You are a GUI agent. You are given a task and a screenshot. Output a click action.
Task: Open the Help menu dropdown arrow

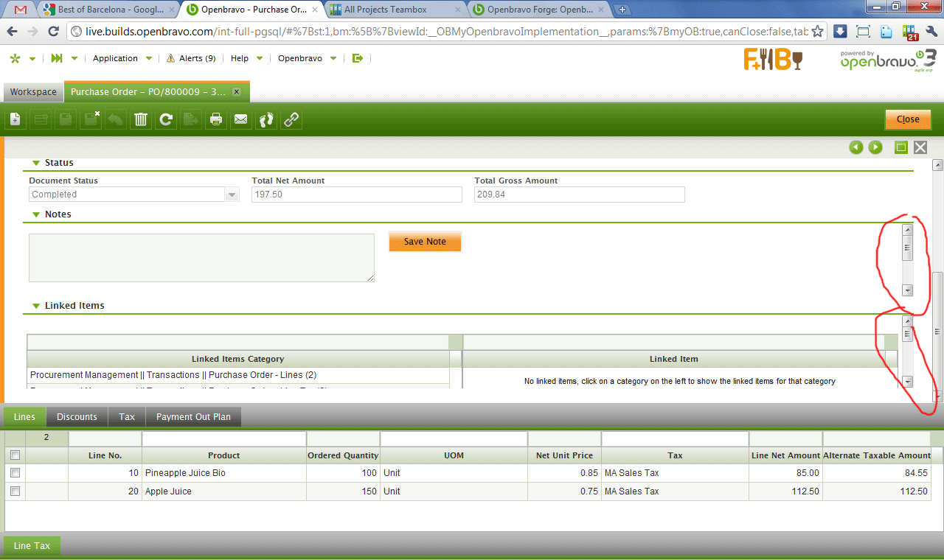pos(259,59)
